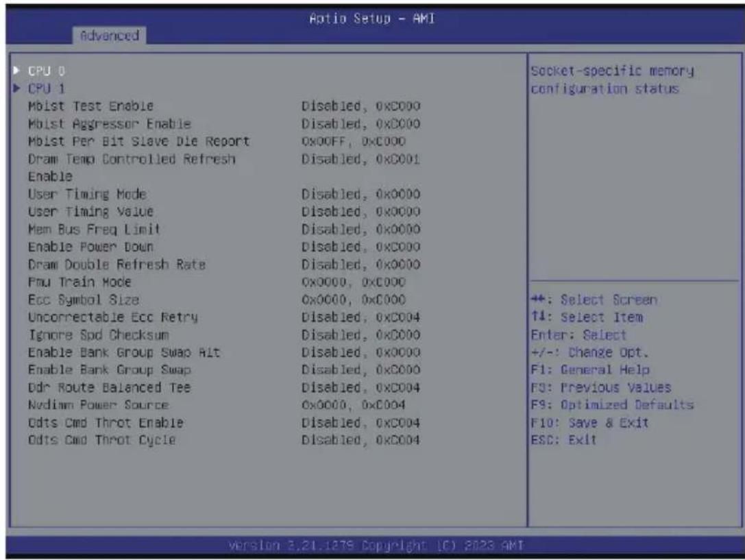Click the Ddr Route Balanced Tee value
Viewport: 745px width, 560px height.
click(x=361, y=387)
